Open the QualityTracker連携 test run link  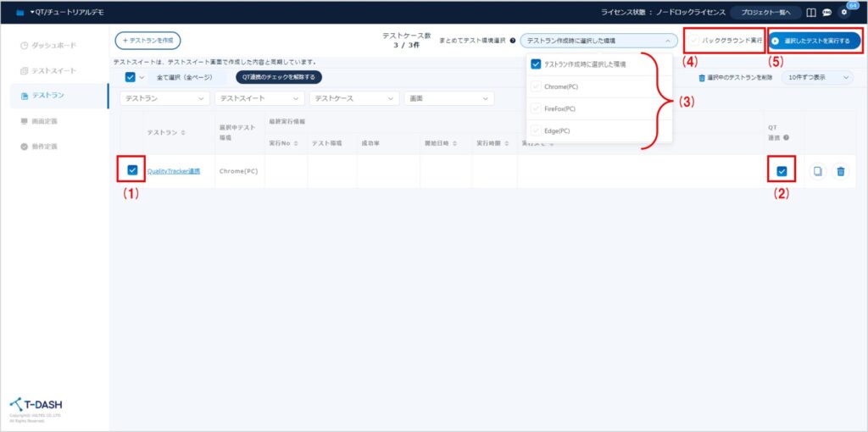point(173,171)
